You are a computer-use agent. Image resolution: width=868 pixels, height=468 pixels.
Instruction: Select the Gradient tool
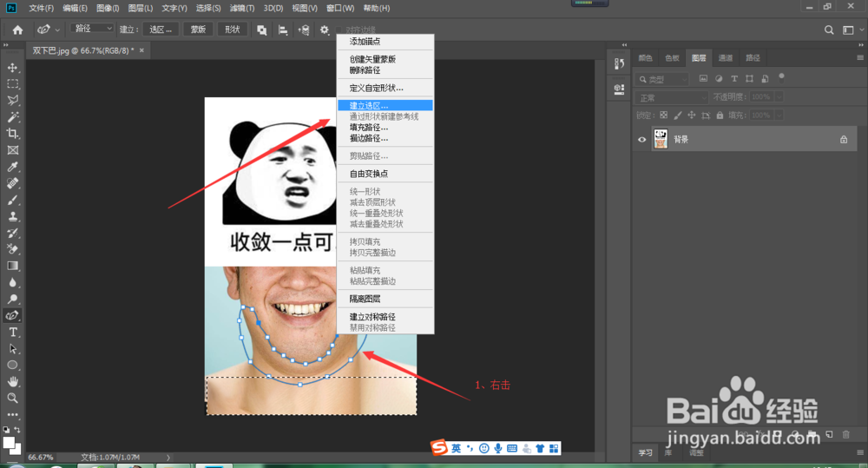(x=12, y=266)
